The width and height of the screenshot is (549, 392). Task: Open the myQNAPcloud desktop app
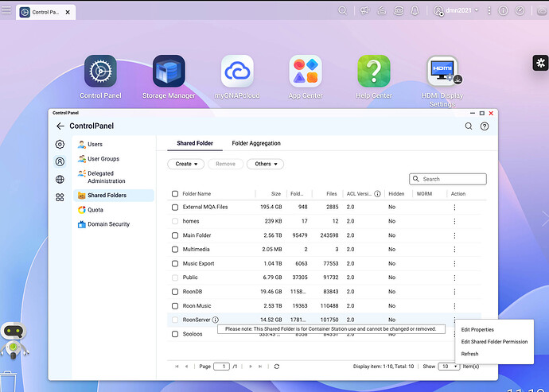(x=237, y=71)
